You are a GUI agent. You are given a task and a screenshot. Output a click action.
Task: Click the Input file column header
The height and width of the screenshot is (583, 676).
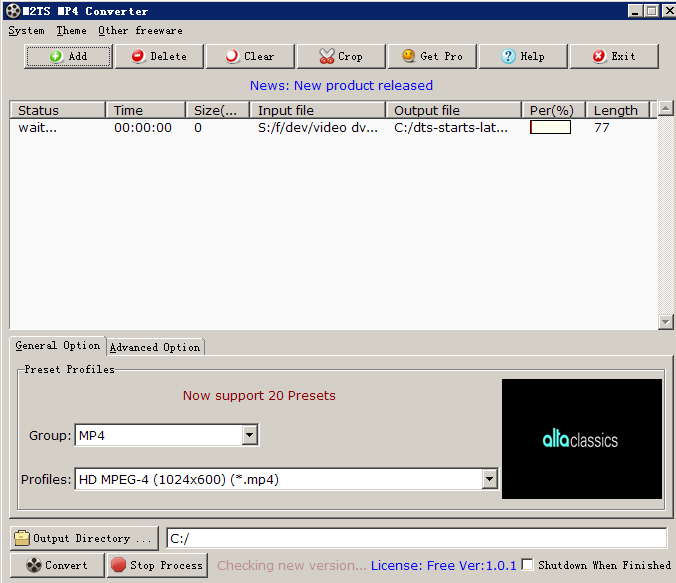318,110
